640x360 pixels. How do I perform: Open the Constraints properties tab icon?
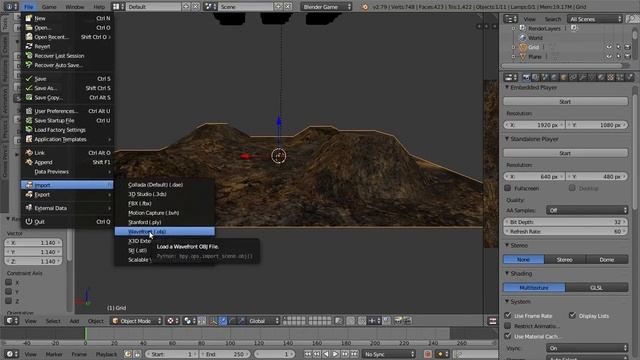click(x=573, y=77)
